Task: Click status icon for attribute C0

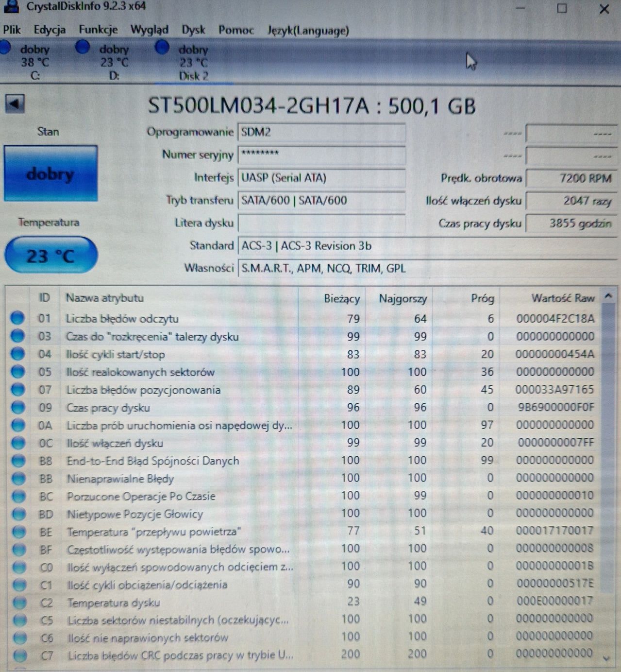Action: 19,567
